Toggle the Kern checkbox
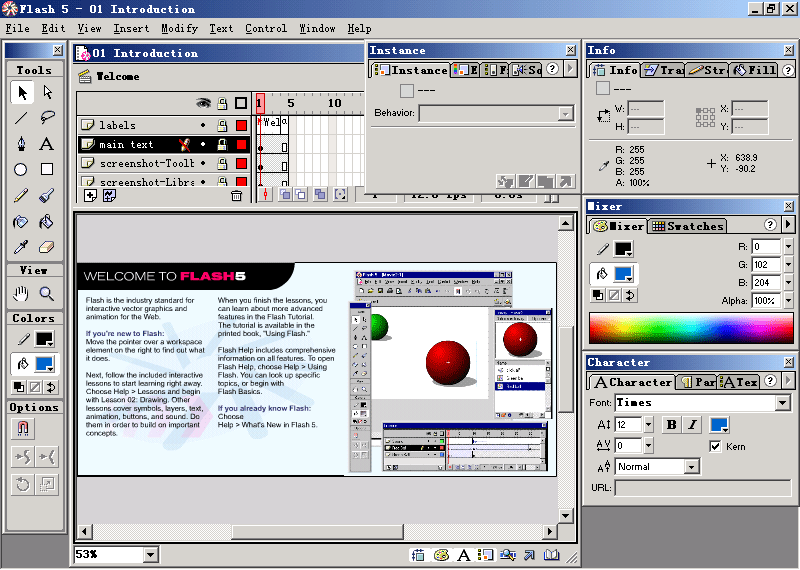The image size is (800, 570). coord(715,447)
